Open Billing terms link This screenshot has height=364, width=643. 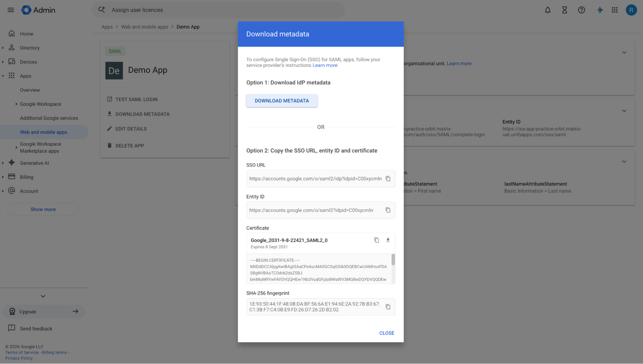(x=54, y=352)
